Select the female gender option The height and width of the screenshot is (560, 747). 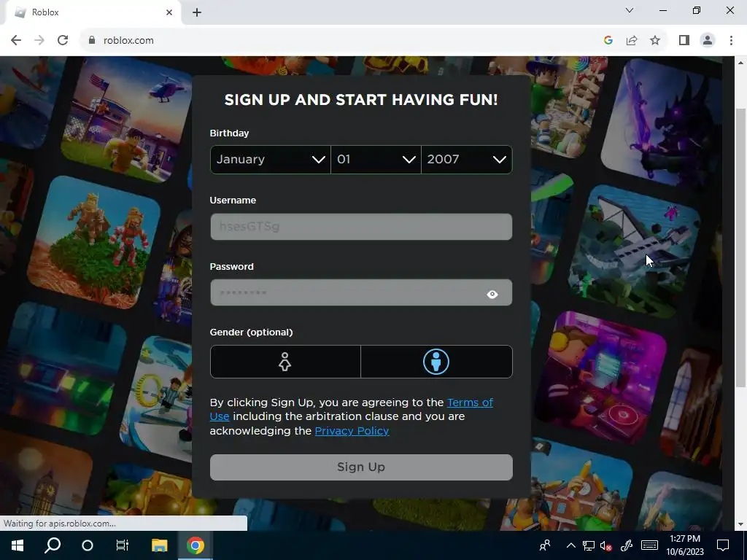285,362
